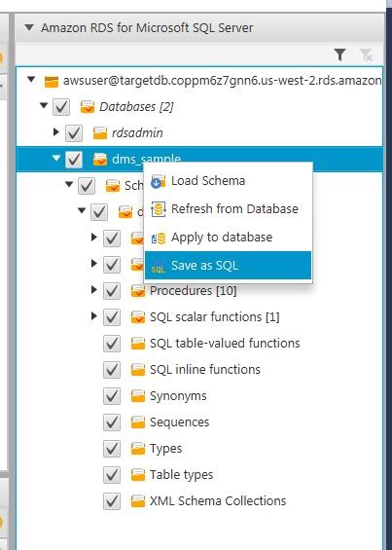Click the filter funnel icon
392x550 pixels.
[339, 55]
